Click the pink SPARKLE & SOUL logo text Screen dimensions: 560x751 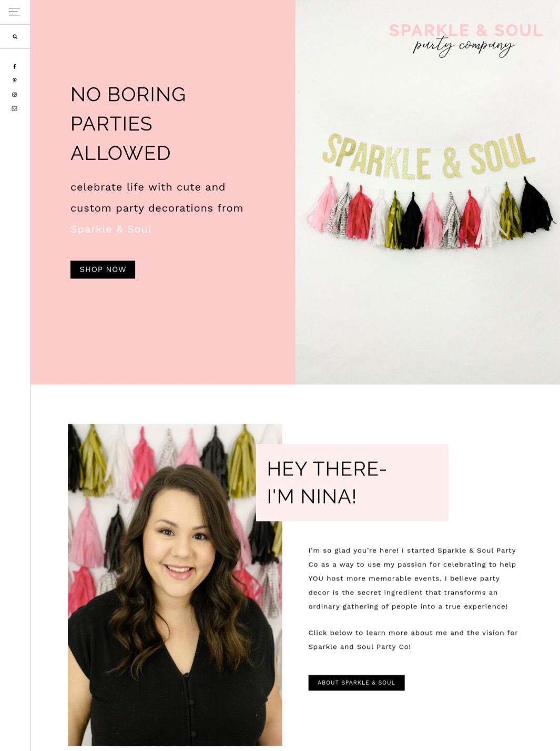tap(466, 31)
